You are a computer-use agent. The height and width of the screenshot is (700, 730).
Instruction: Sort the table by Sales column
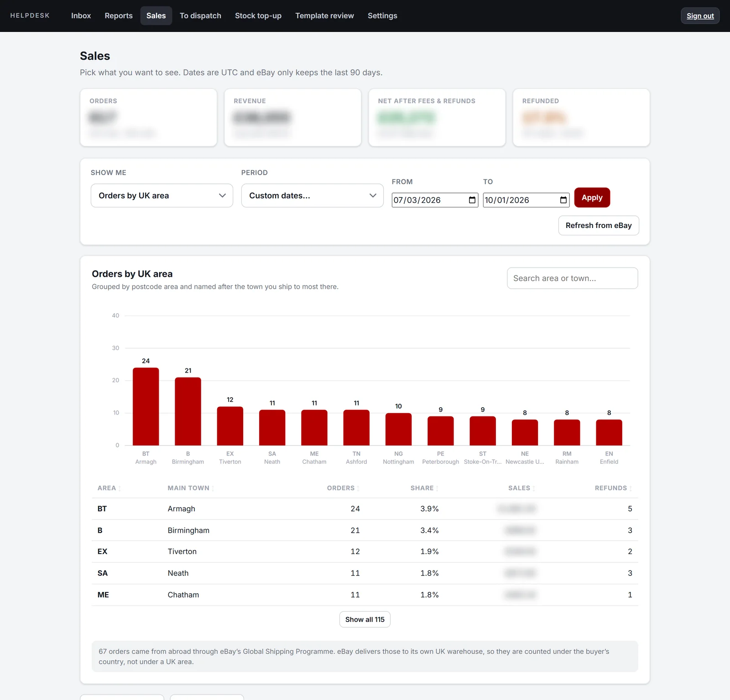click(x=521, y=488)
